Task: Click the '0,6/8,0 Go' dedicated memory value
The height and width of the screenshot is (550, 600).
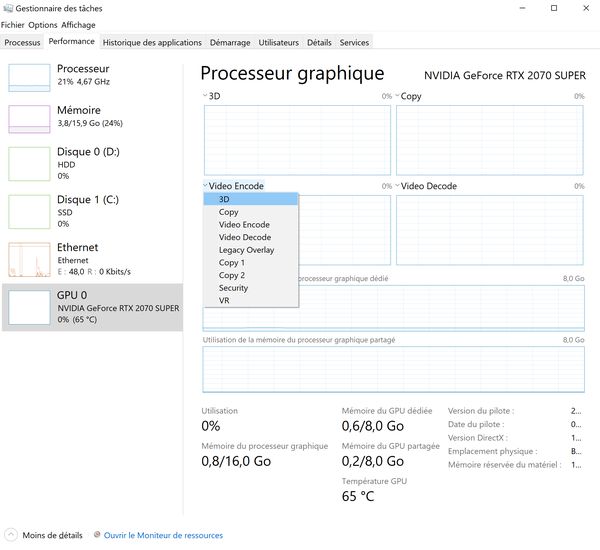Action: [373, 426]
